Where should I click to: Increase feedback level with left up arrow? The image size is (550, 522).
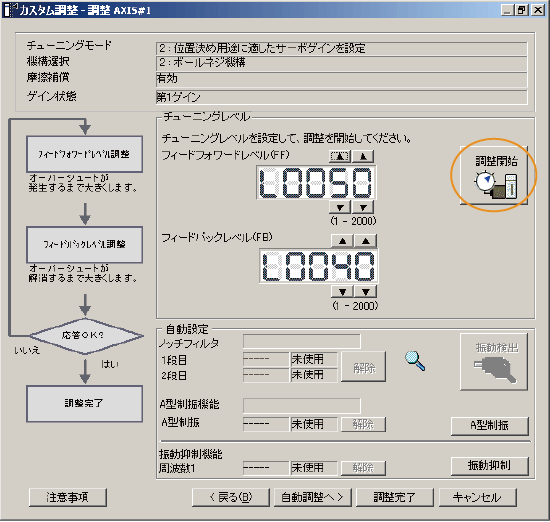tap(342, 241)
